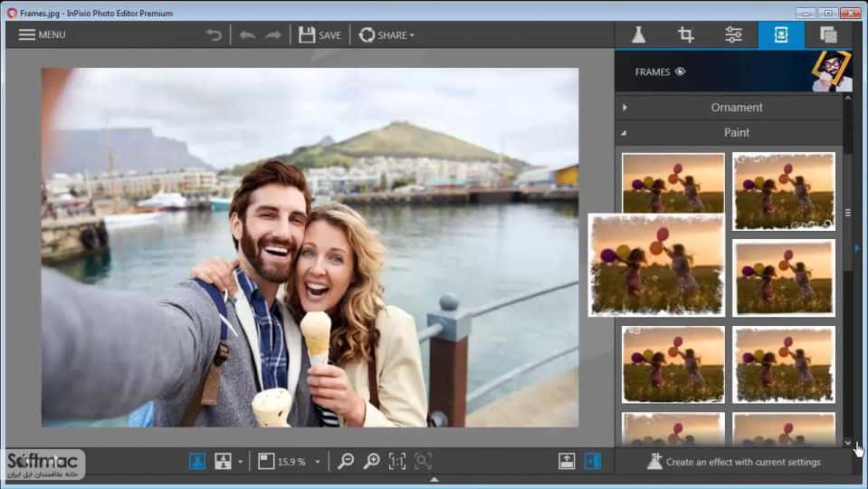This screenshot has height=489, width=868.
Task: Select Paint frame thumbnail third row right
Action: pyautogui.click(x=784, y=364)
